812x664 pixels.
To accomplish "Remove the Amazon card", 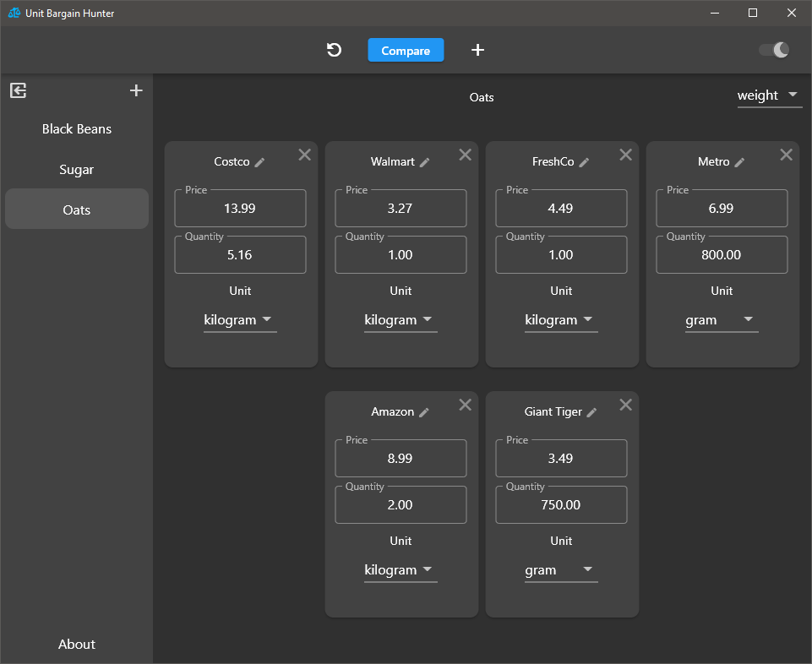I will [x=465, y=405].
